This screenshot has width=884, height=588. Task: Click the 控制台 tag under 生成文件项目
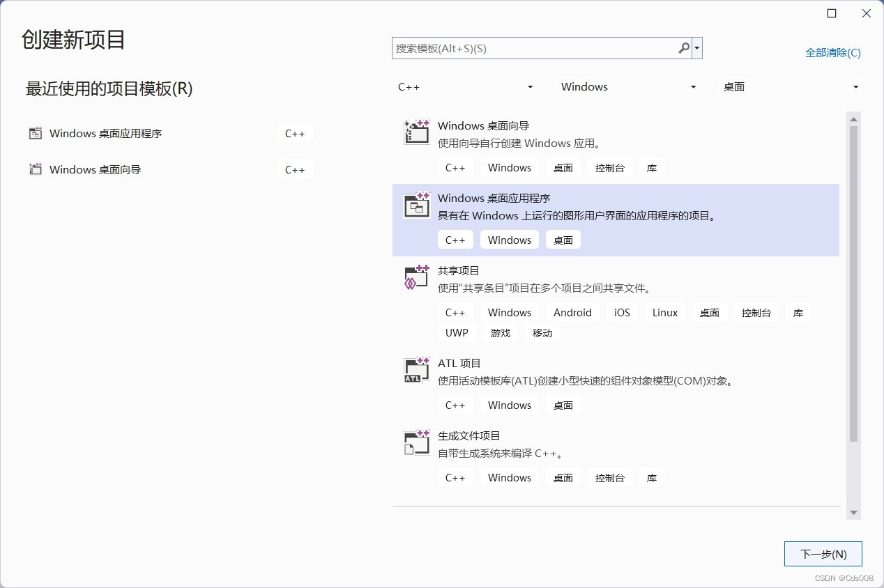[609, 477]
